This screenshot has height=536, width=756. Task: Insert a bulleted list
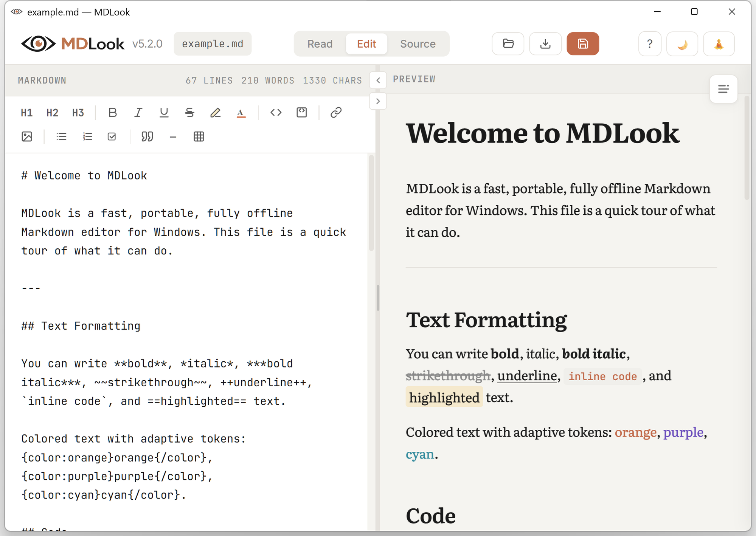tap(61, 136)
